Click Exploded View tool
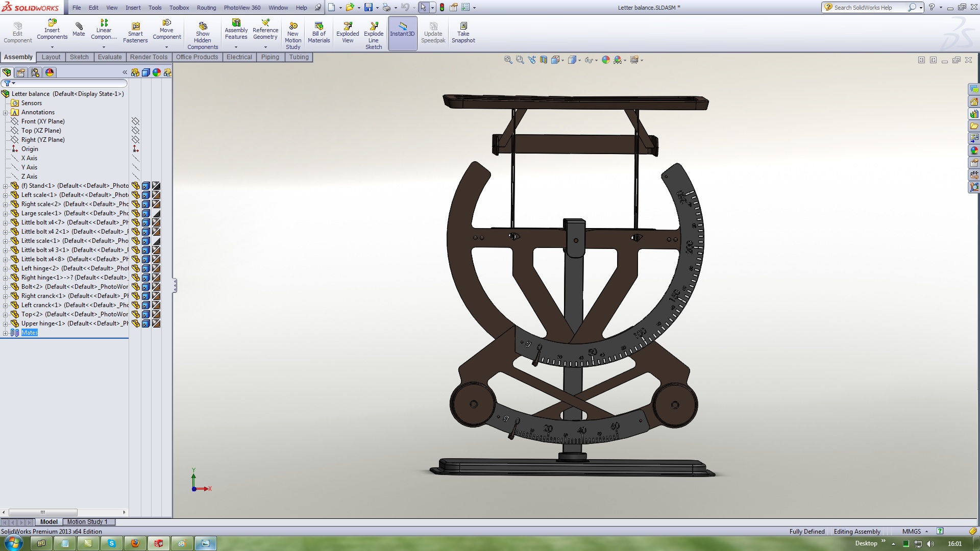Viewport: 980px width, 551px height. [348, 33]
